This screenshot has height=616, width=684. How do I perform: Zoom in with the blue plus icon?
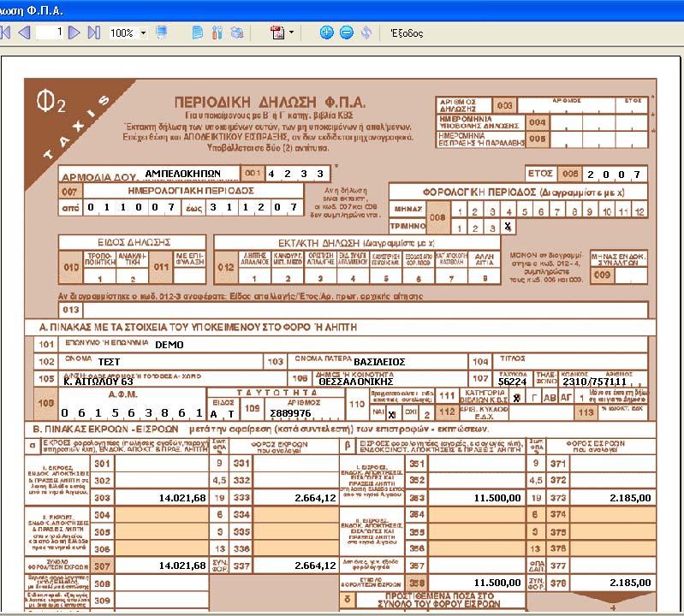point(326,33)
